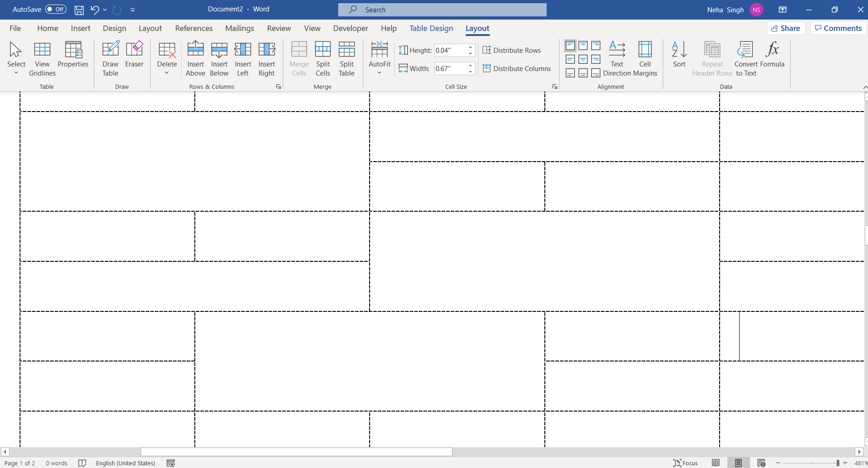Click in the Search box
This screenshot has height=468, width=868.
[442, 10]
